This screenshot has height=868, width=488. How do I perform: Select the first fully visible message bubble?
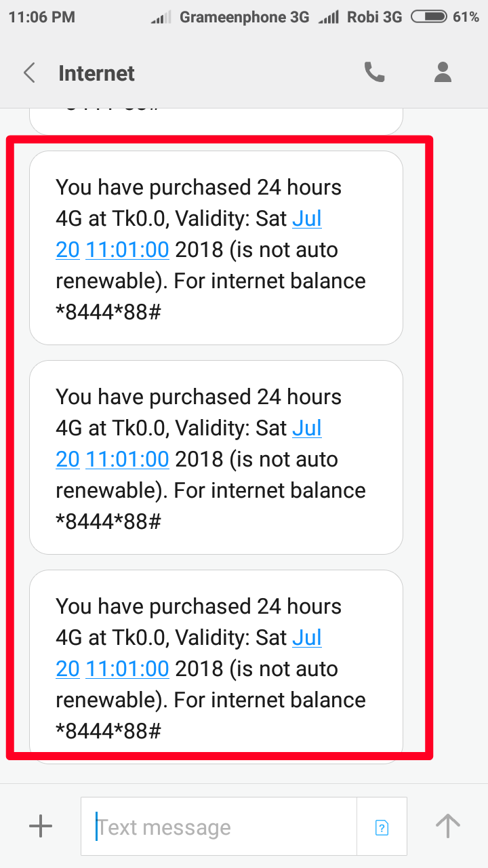pos(216,248)
